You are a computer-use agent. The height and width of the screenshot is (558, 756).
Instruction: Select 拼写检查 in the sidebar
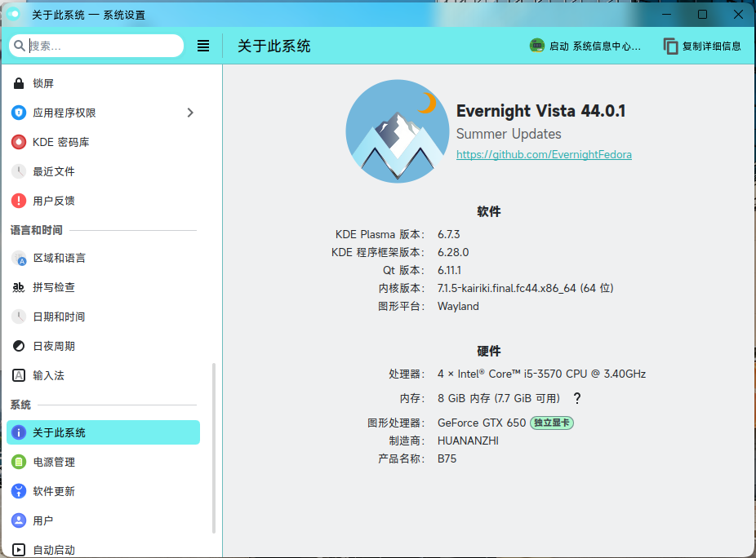103,288
